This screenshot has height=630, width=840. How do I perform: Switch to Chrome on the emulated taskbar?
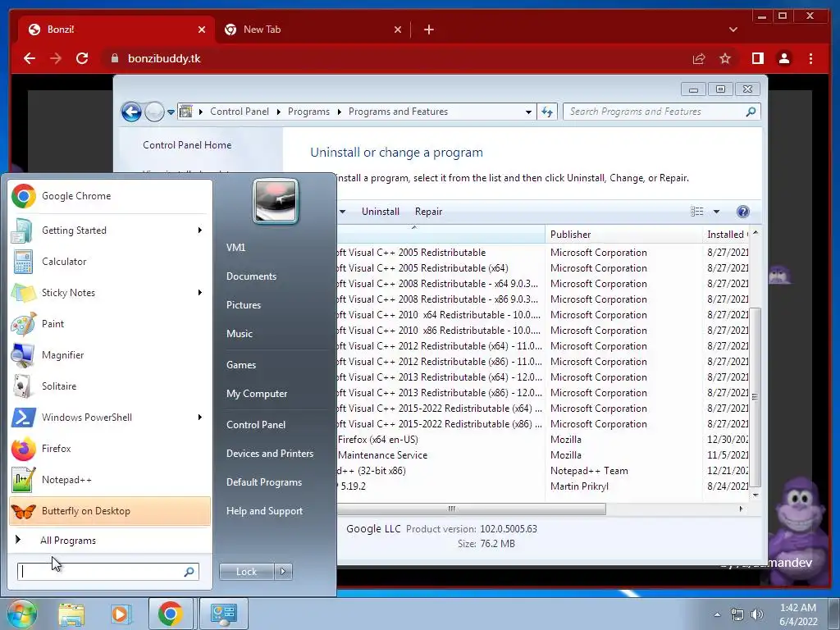pyautogui.click(x=171, y=614)
